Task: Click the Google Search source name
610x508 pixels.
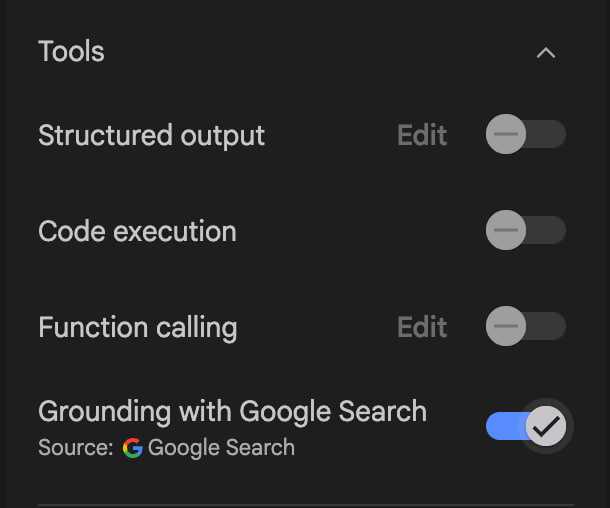Action: click(x=221, y=447)
